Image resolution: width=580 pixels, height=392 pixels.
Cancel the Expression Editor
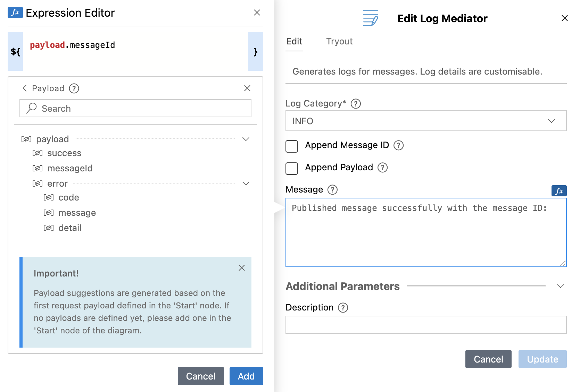(x=201, y=376)
